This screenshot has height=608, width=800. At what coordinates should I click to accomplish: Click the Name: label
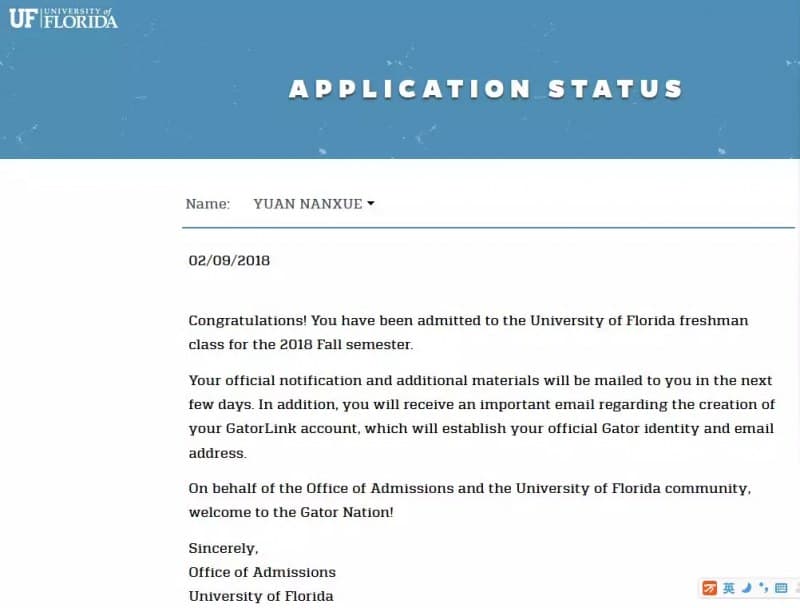coord(208,204)
